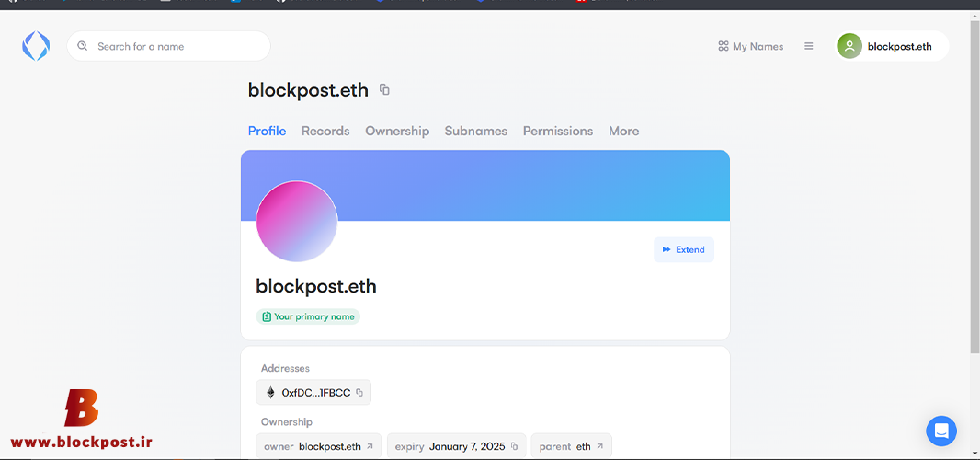Screen dimensions: 980x460
Task: Click the arrow icon next to parent eth
Action: point(600,447)
